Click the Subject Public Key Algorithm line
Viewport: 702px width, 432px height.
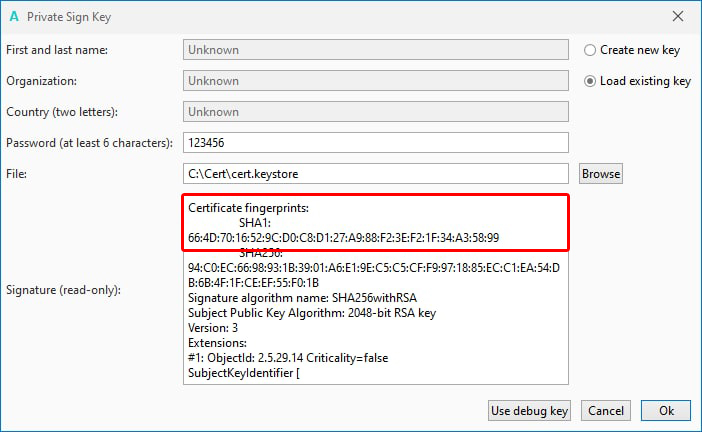click(x=312, y=313)
